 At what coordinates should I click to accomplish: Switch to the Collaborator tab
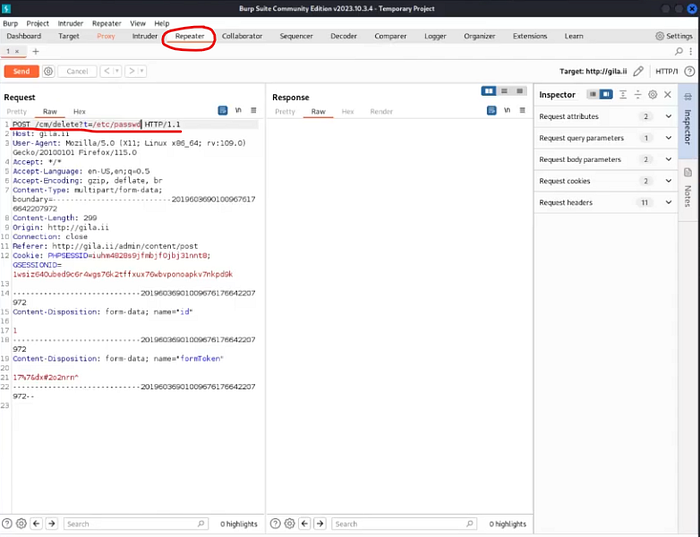point(242,36)
